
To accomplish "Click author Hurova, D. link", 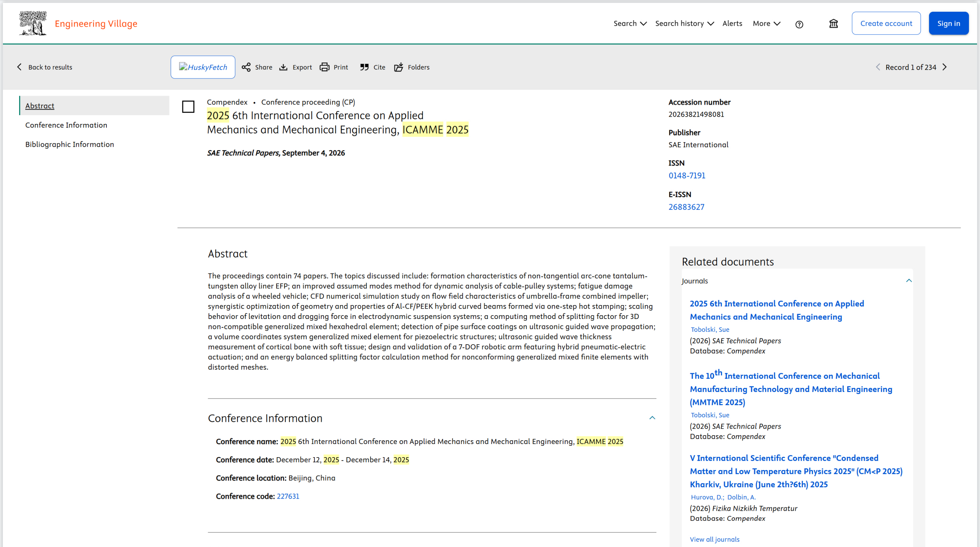I will point(707,497).
